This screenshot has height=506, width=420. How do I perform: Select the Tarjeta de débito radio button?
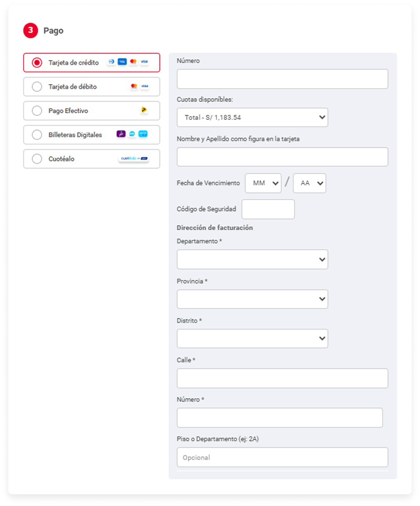[37, 87]
